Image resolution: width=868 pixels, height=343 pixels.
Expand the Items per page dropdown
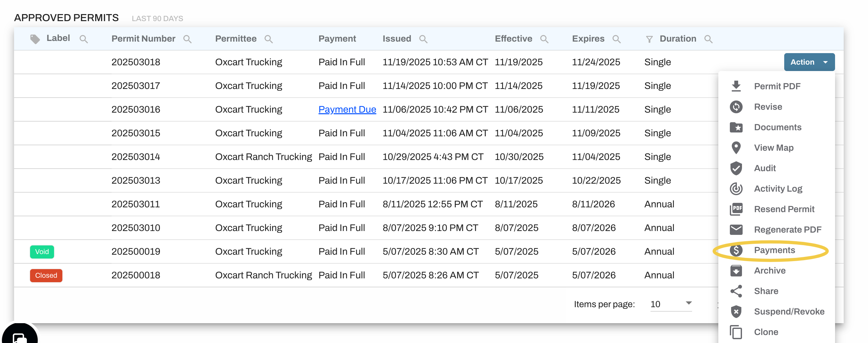(x=671, y=304)
